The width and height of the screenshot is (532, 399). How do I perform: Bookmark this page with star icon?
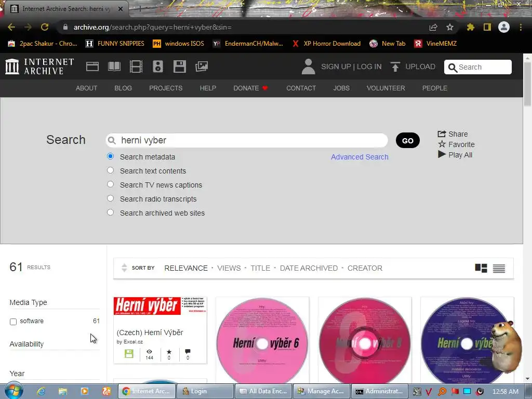pyautogui.click(x=450, y=27)
